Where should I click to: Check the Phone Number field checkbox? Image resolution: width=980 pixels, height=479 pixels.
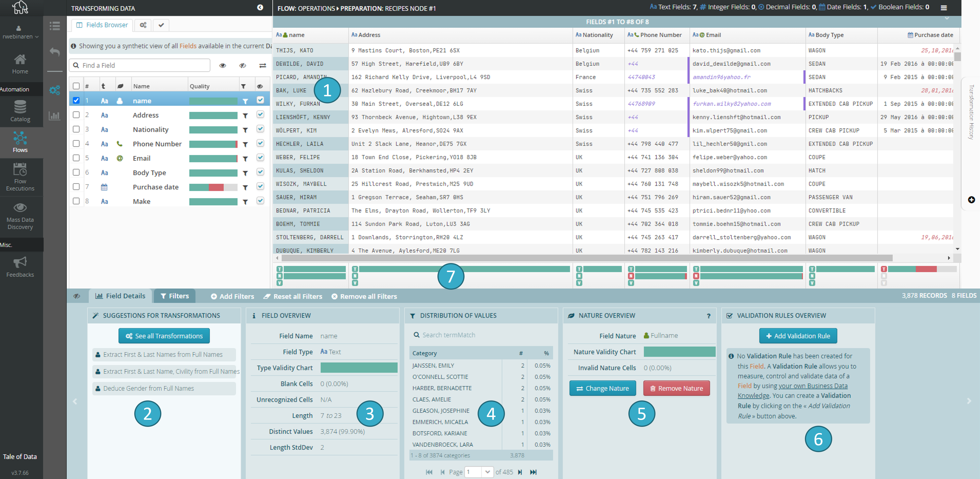tap(76, 144)
